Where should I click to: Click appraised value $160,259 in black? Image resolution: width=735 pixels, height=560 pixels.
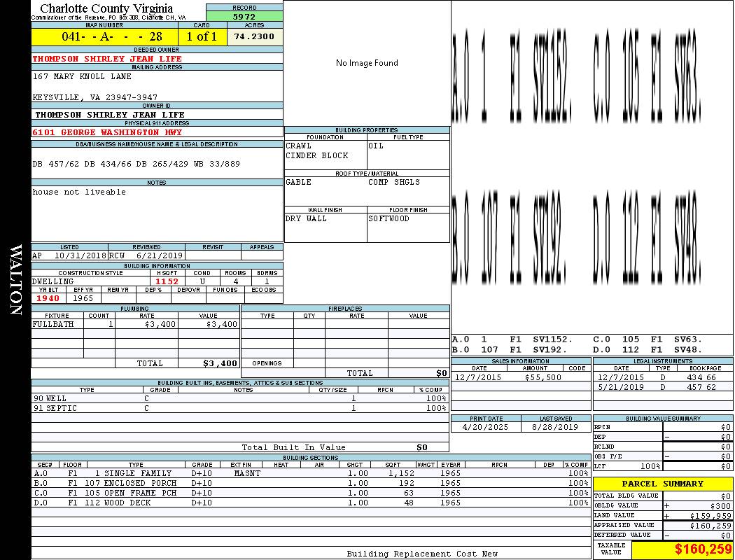710,525
